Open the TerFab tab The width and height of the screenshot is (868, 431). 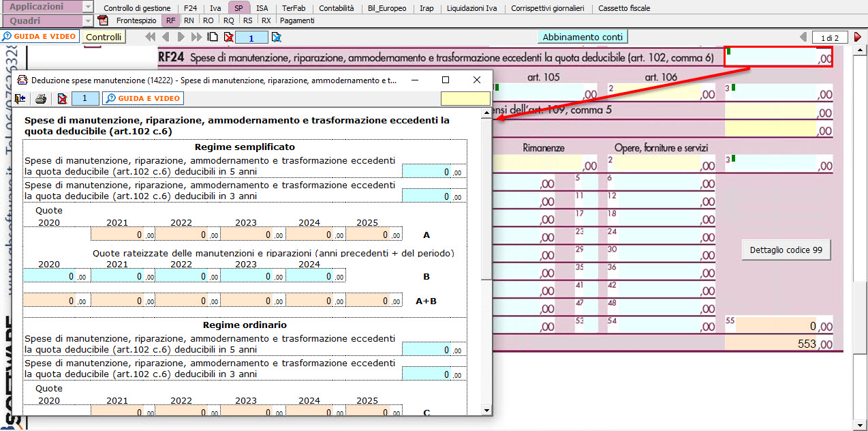click(294, 8)
